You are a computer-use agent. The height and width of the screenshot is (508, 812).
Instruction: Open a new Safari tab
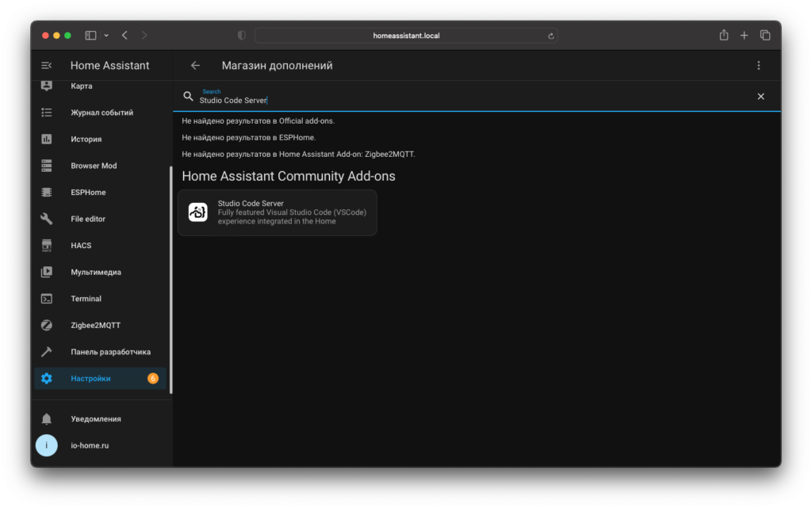tap(744, 35)
